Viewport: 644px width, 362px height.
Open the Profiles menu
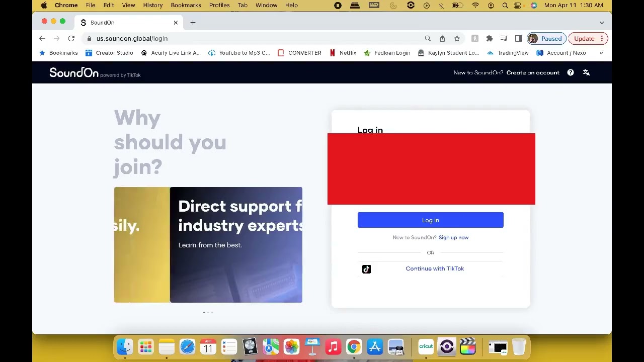click(219, 5)
